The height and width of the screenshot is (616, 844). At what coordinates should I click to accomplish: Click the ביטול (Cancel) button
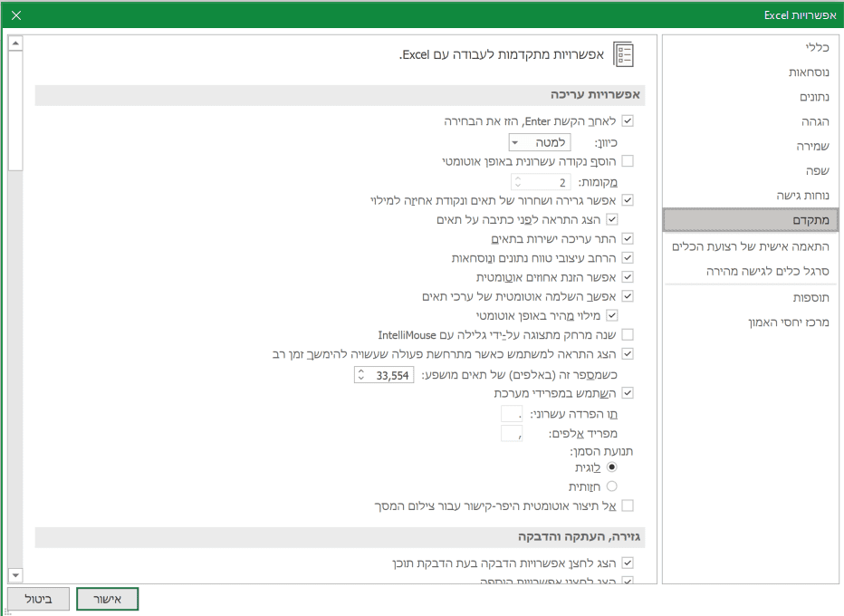[x=38, y=599]
